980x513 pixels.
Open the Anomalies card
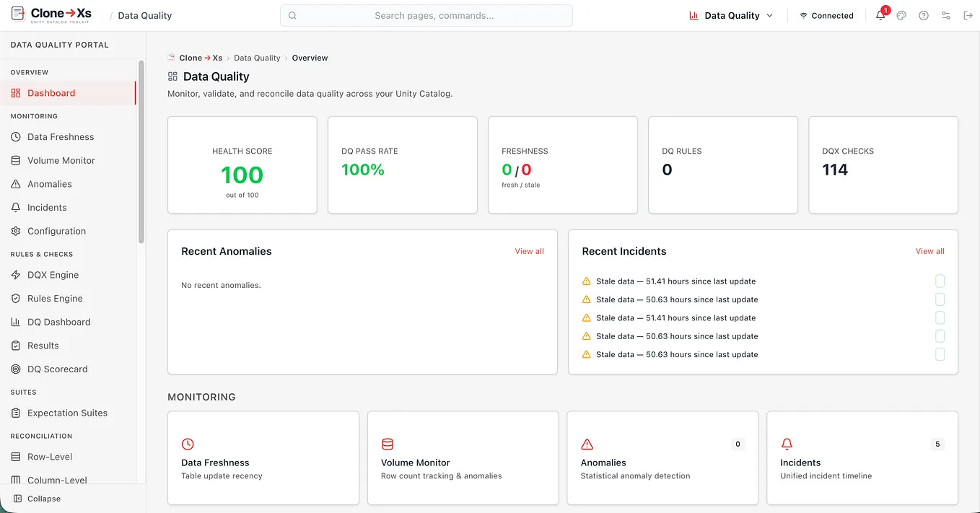click(x=662, y=458)
